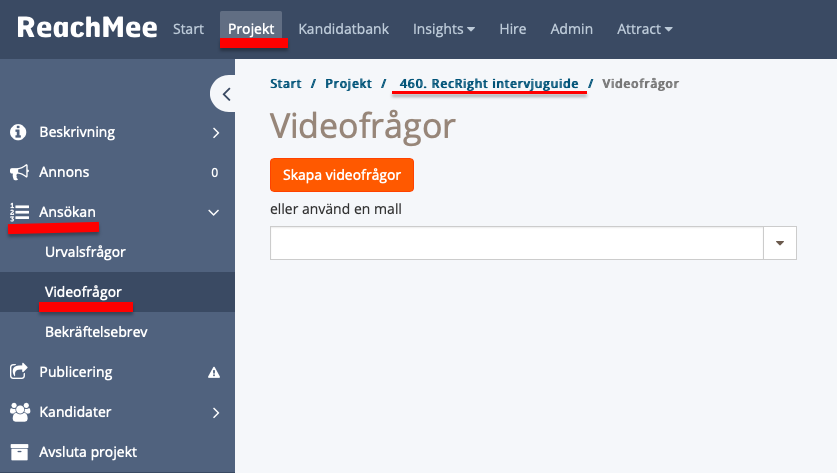Image resolution: width=837 pixels, height=473 pixels.
Task: Open the Attract dropdown menu
Action: [644, 29]
